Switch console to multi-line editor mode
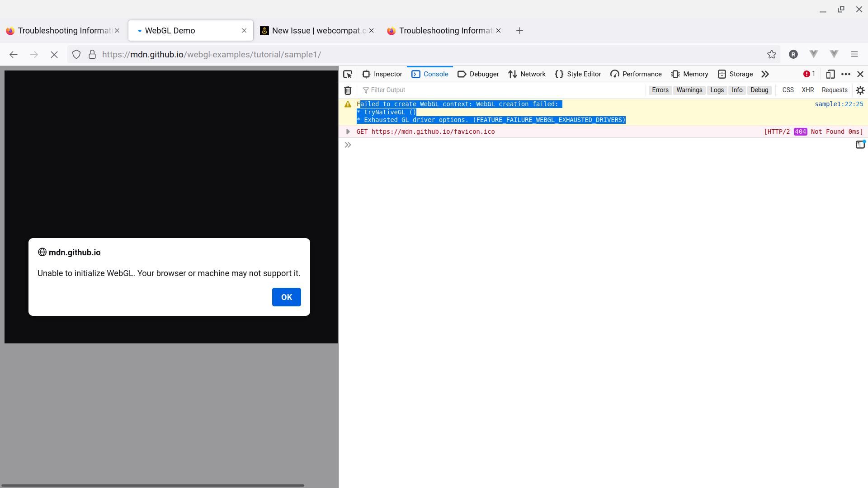Screen dimensions: 868x488 (860, 145)
